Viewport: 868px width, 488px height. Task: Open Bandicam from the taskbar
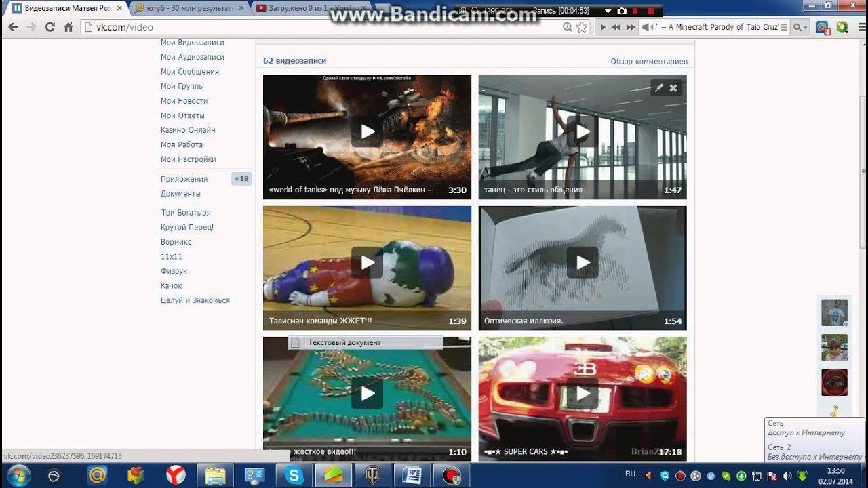pyautogui.click(x=451, y=475)
